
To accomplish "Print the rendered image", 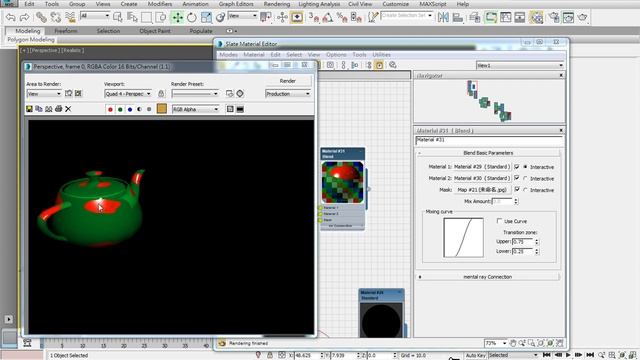I will pos(58,109).
